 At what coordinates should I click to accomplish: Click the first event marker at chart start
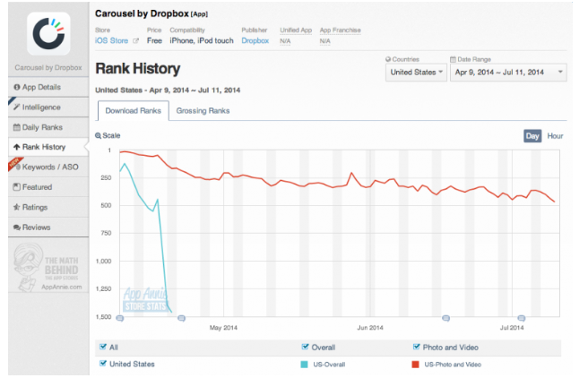click(120, 319)
